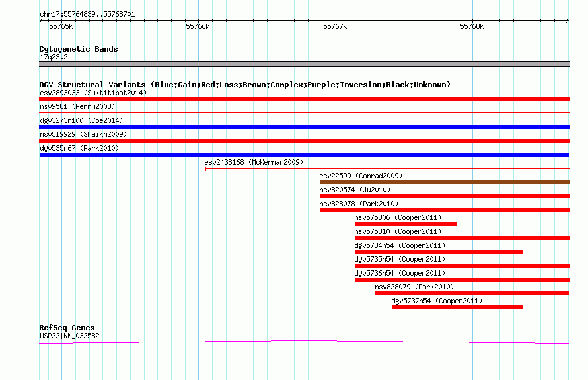This screenshot has height=380, width=588.
Task: Select the thin esv2438168 variant line
Action: point(387,169)
